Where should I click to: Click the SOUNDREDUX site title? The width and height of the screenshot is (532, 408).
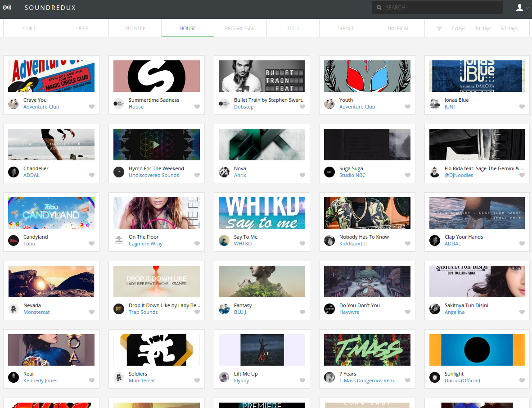point(50,8)
